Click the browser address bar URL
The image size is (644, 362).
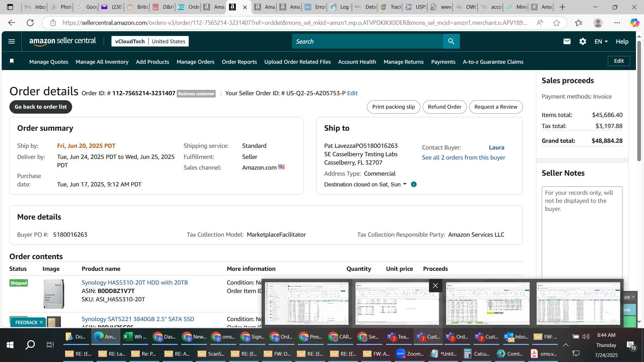[295, 22]
